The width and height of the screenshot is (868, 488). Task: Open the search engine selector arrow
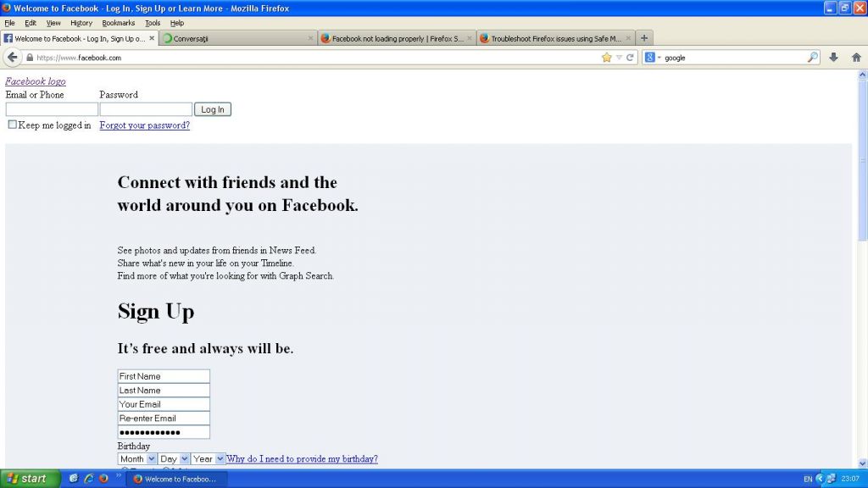pos(659,58)
